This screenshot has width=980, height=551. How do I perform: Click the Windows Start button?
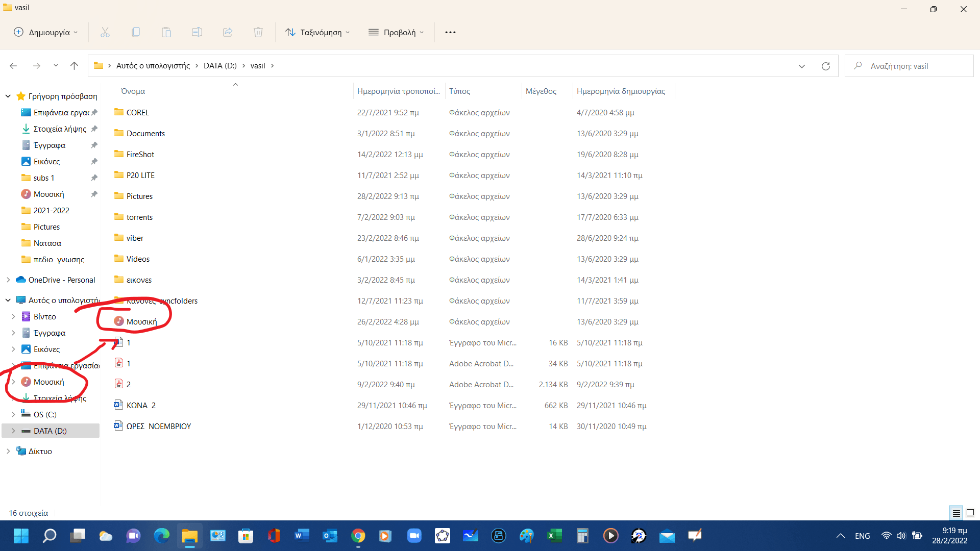[x=21, y=535]
